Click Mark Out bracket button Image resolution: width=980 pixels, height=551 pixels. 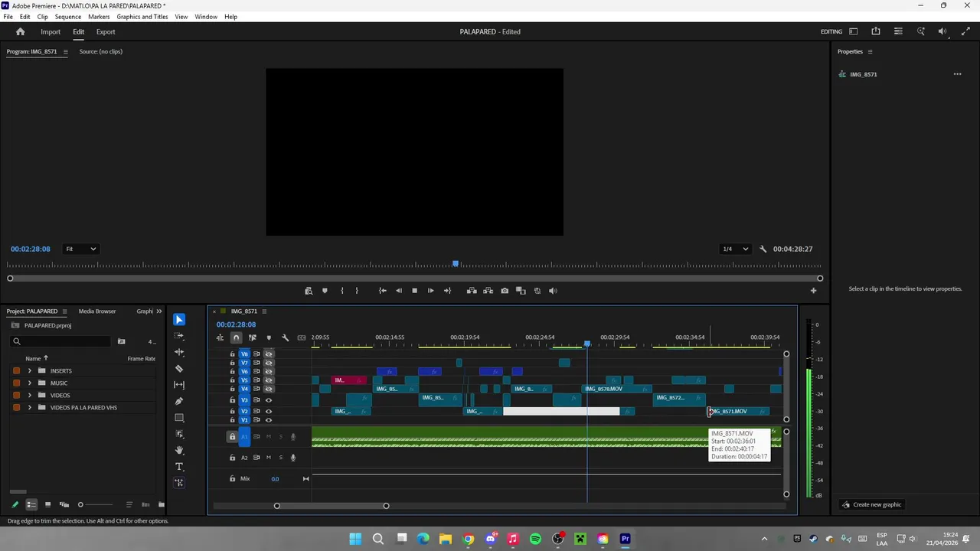[x=357, y=291]
